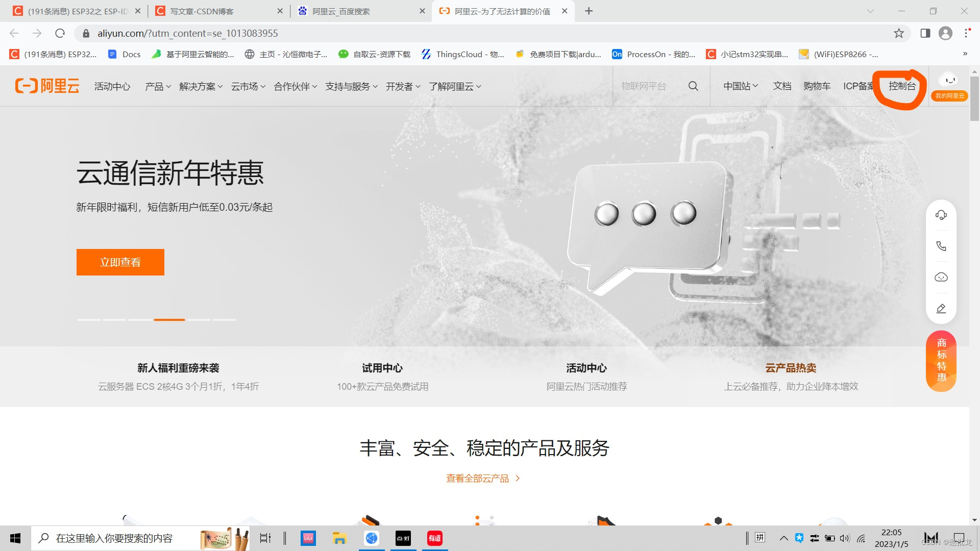Expand the 产品 dropdown menu
The width and height of the screenshot is (980, 551).
157,86
